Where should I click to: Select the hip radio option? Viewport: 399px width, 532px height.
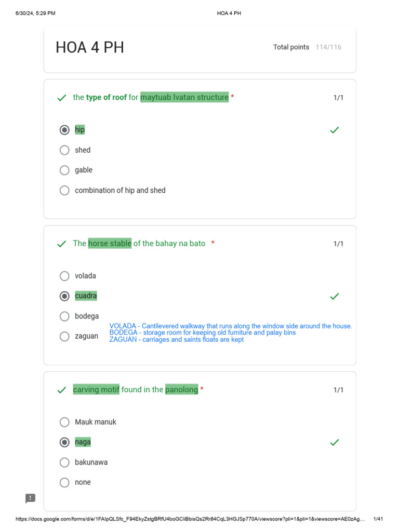point(64,130)
